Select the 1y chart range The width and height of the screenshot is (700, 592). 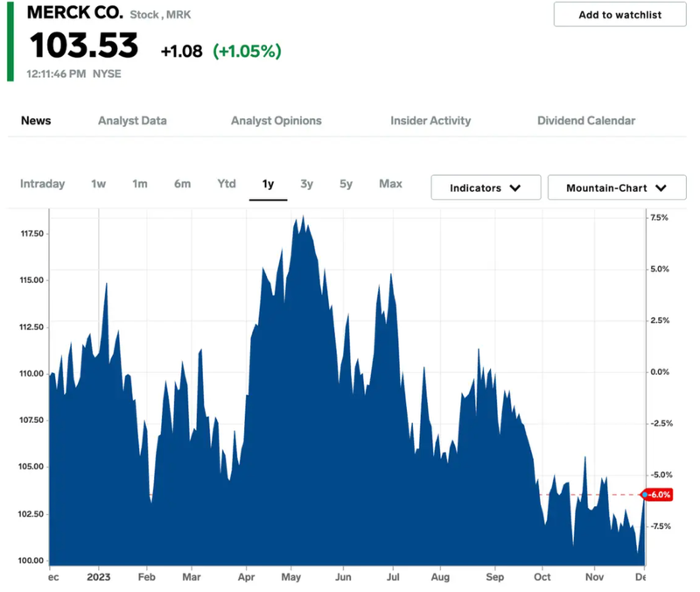(x=268, y=184)
